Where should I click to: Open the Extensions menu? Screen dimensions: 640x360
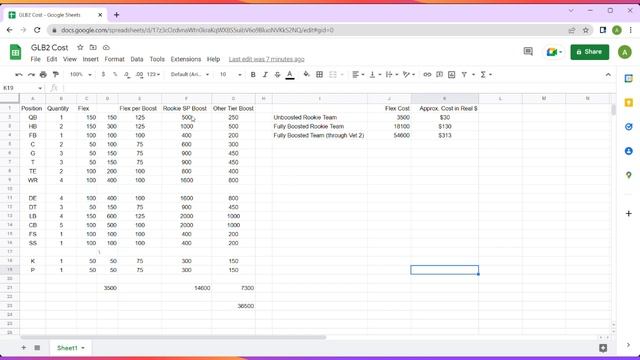click(x=186, y=59)
